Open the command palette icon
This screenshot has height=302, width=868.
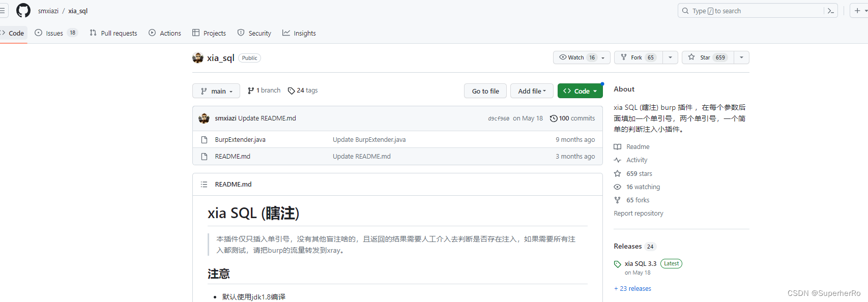pyautogui.click(x=831, y=11)
